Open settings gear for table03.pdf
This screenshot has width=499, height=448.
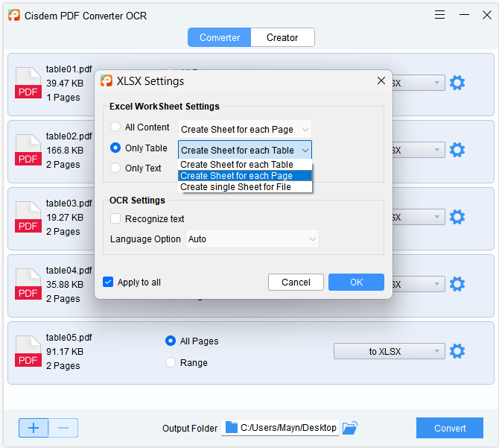pyautogui.click(x=457, y=217)
